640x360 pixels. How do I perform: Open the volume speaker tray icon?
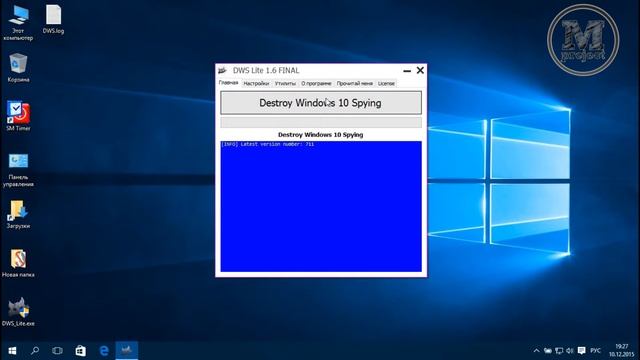(x=570, y=351)
